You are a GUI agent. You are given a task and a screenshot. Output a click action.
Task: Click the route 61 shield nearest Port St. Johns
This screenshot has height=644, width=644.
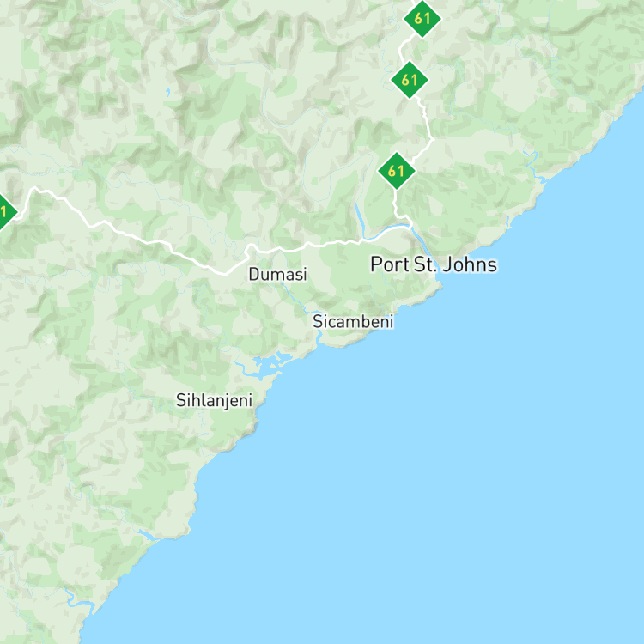tap(397, 171)
